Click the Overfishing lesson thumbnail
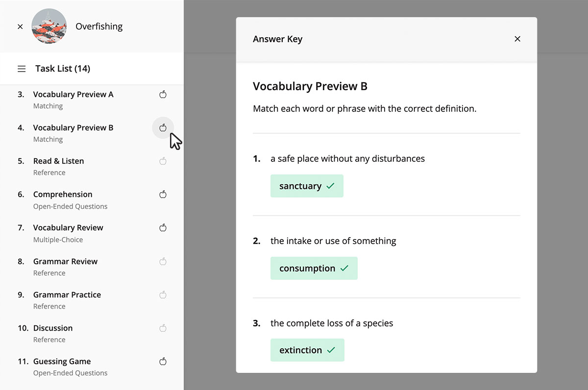Image resolution: width=588 pixels, height=390 pixels. (49, 26)
